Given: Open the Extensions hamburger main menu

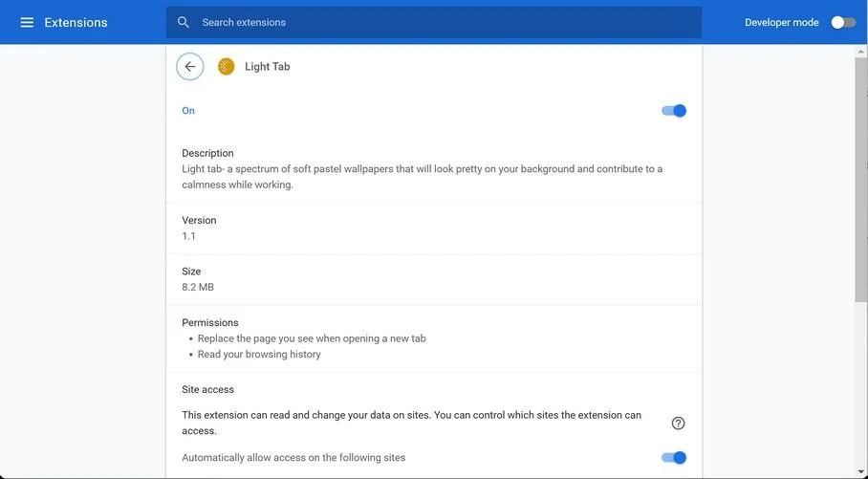Looking at the screenshot, I should [x=27, y=22].
